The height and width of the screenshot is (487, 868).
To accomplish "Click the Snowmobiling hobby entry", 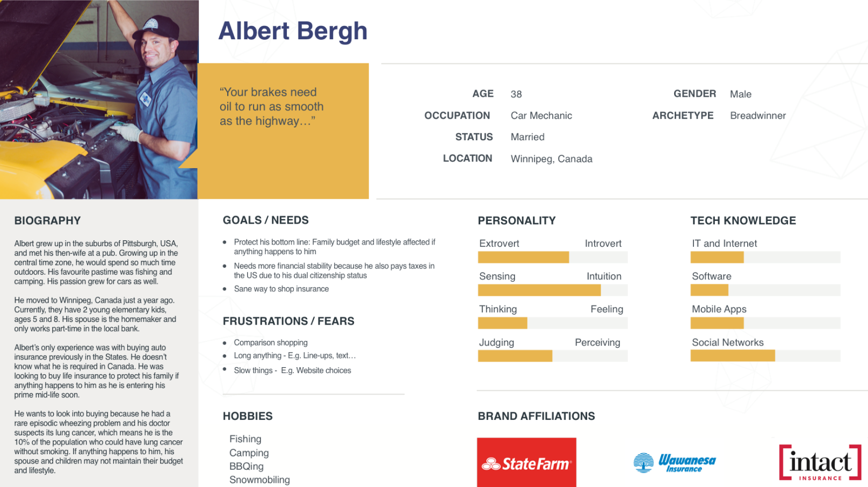I will [x=259, y=479].
